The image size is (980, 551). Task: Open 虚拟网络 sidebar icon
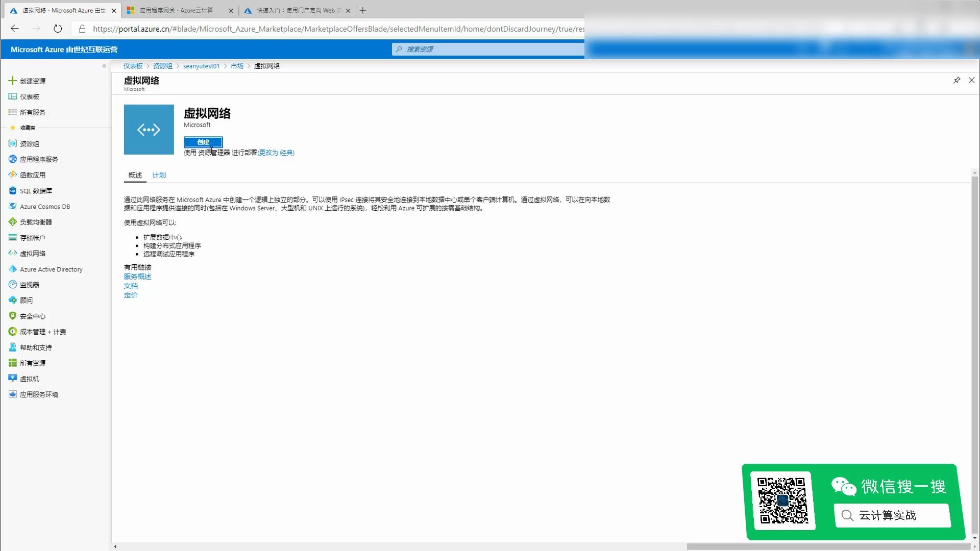(x=13, y=253)
